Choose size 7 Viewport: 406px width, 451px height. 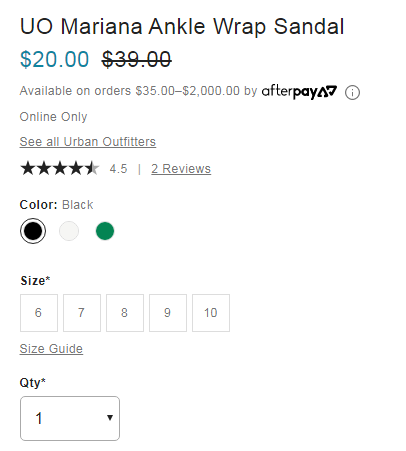82,313
